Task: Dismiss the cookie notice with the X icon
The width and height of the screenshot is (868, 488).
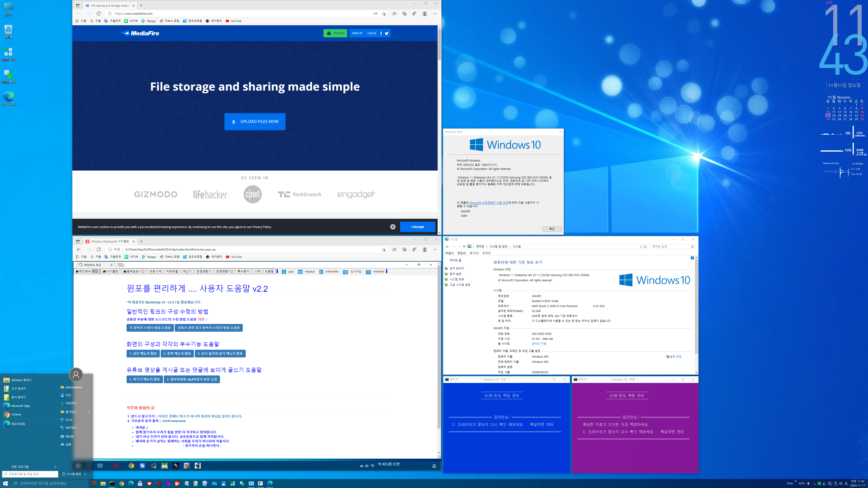Action: 393,227
